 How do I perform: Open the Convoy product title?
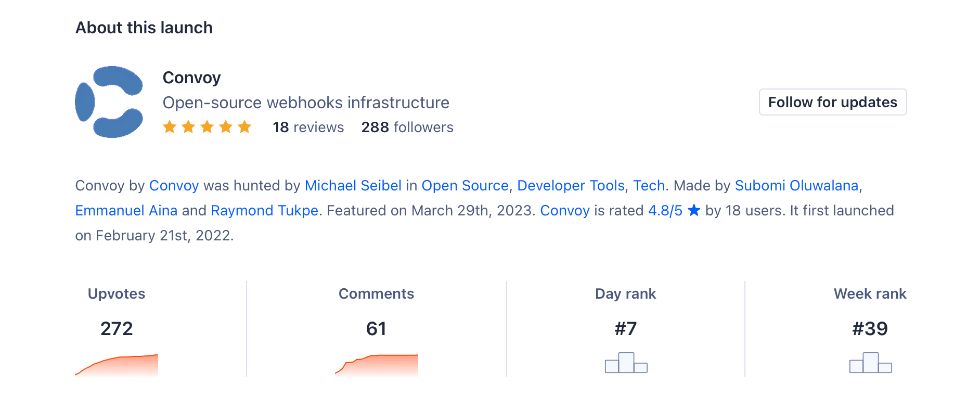(192, 78)
